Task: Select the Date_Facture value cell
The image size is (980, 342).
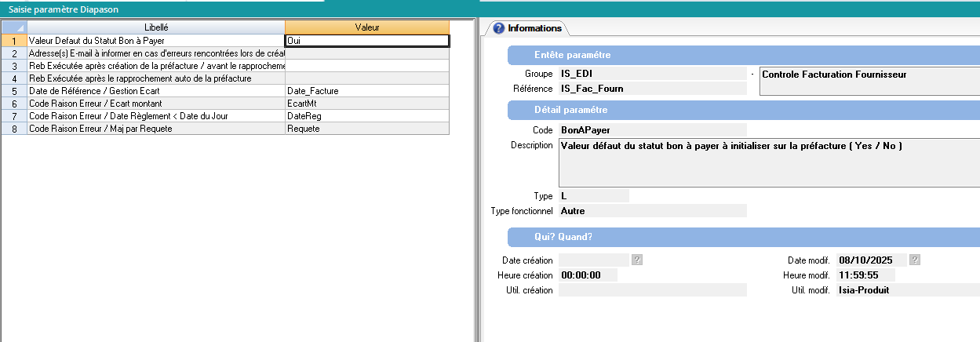Action: (x=367, y=91)
